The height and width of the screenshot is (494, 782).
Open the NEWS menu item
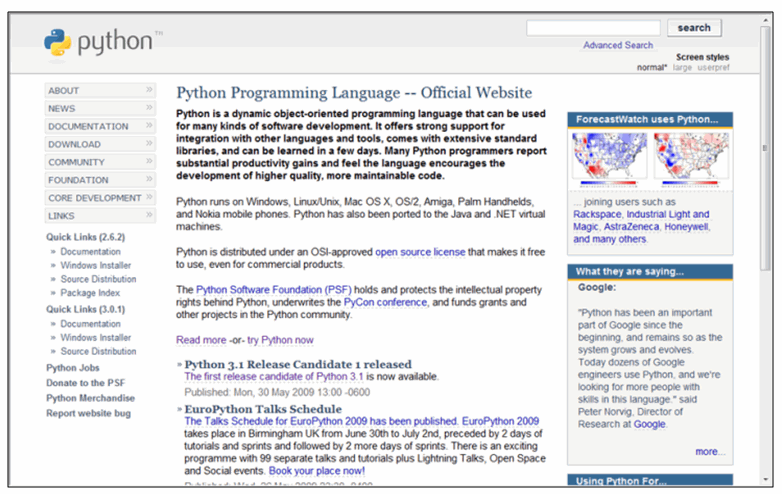(100, 108)
